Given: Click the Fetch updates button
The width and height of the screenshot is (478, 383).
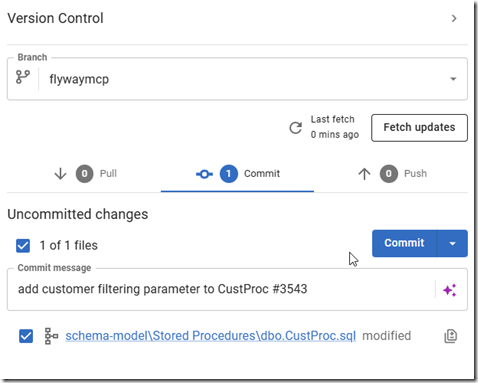Looking at the screenshot, I should coord(419,128).
